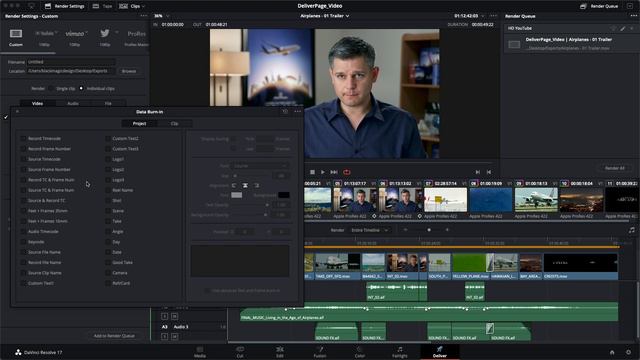Screen dimensions: 640x360
Task: Toggle the loop playback button
Action: pos(347,172)
